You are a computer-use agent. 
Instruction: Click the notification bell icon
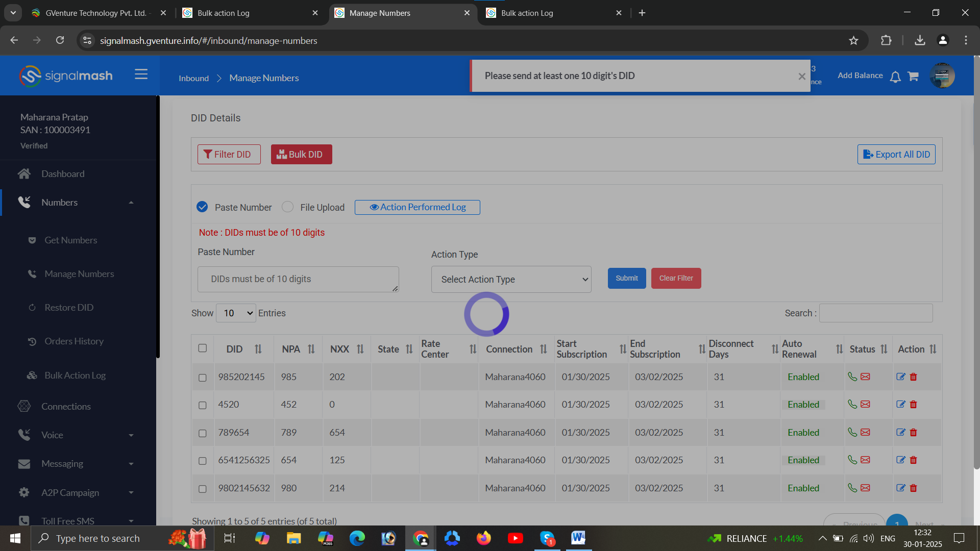(895, 77)
